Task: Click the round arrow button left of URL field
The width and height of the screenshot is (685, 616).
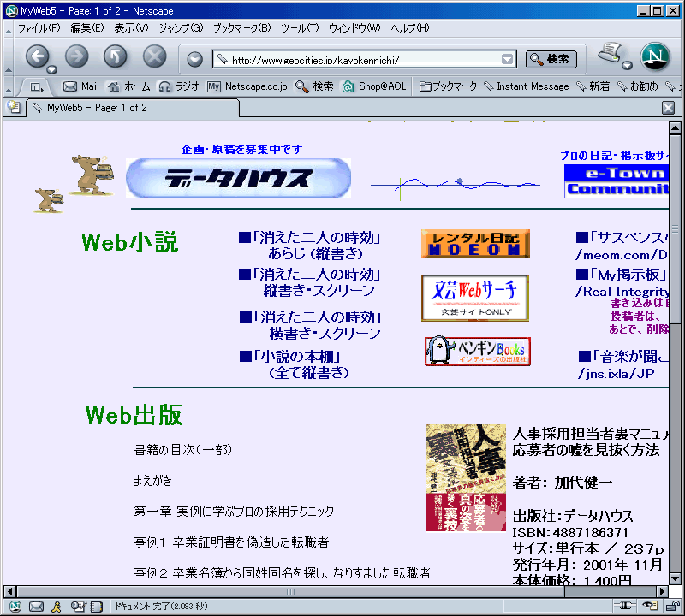Action: click(x=195, y=59)
